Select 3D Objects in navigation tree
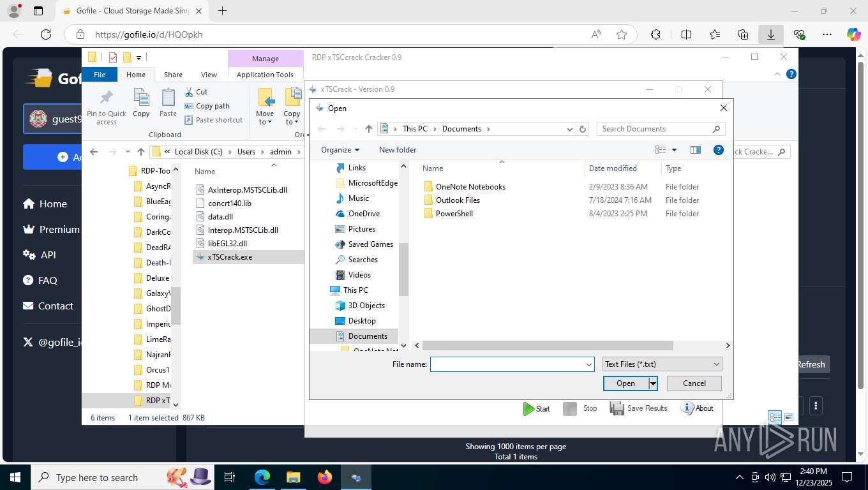Viewport: 868px width, 490px height. 366,306
